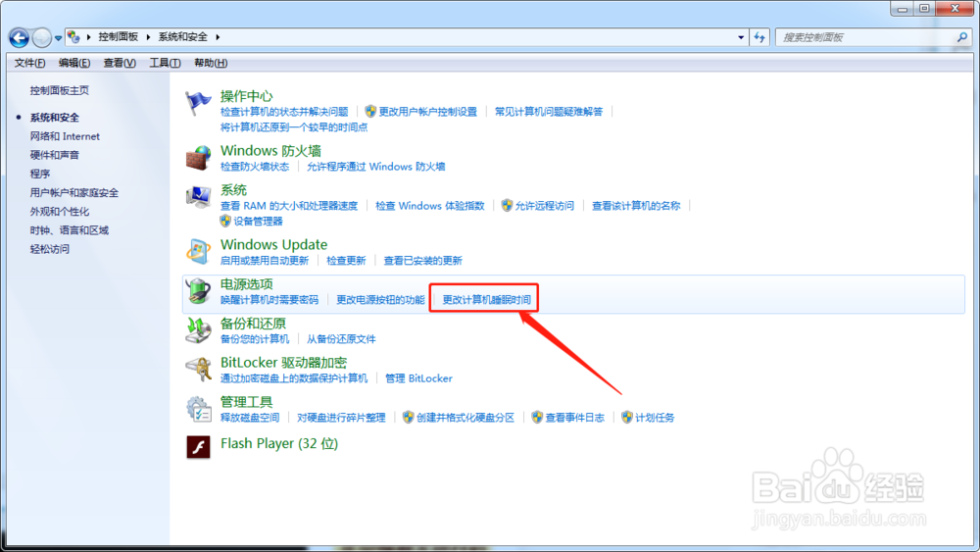Screen dimensions: 980x552
Task: Click the Windows Firewall brick wall icon
Action: pyautogui.click(x=198, y=158)
